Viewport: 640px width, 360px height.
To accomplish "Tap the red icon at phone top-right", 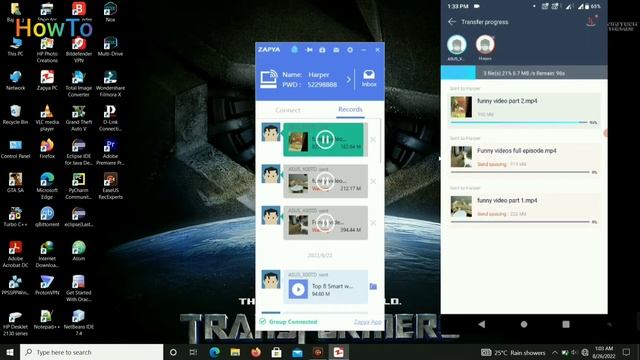I will click(x=591, y=21).
